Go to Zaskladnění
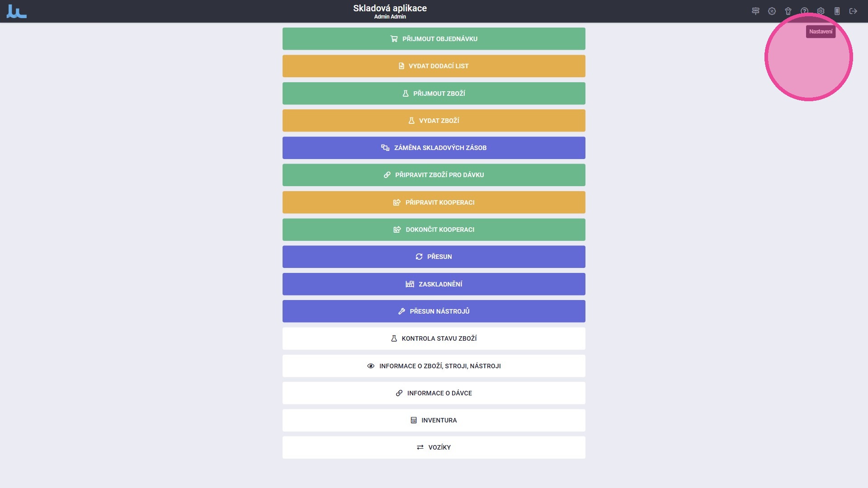868x488 pixels. (x=434, y=284)
